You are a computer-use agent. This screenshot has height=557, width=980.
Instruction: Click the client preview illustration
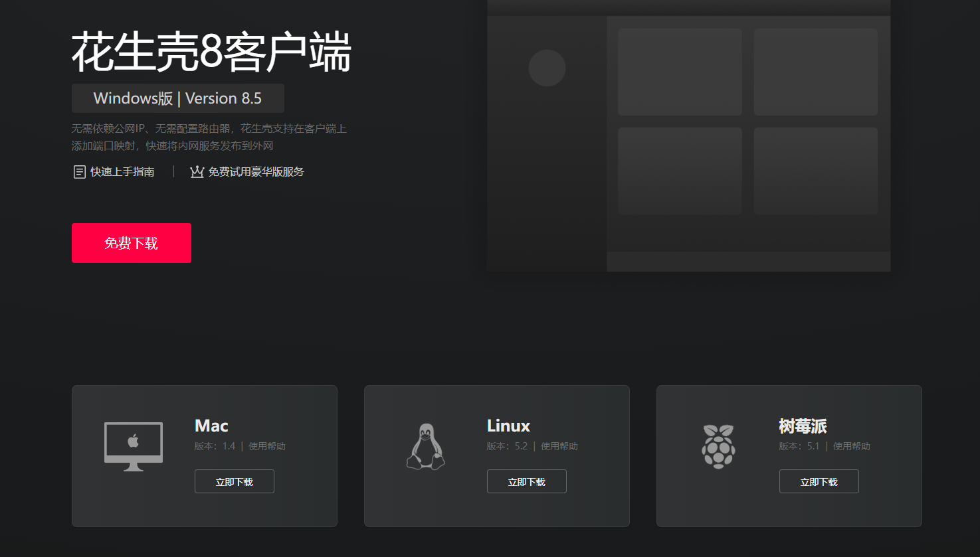pyautogui.click(x=689, y=136)
